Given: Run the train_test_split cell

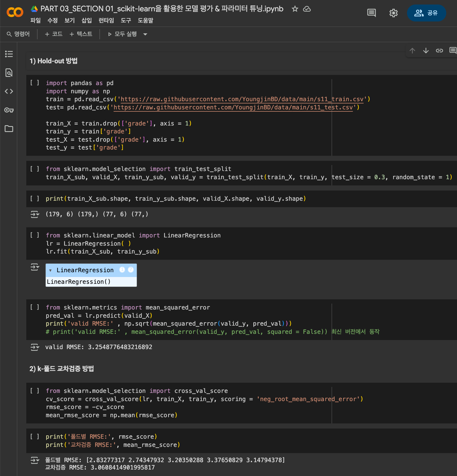Looking at the screenshot, I should [x=35, y=169].
